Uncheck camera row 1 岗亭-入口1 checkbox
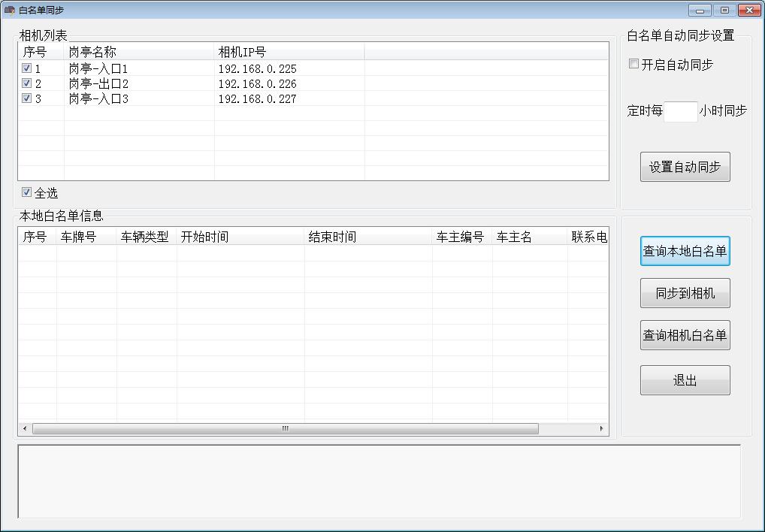 pos(27,68)
